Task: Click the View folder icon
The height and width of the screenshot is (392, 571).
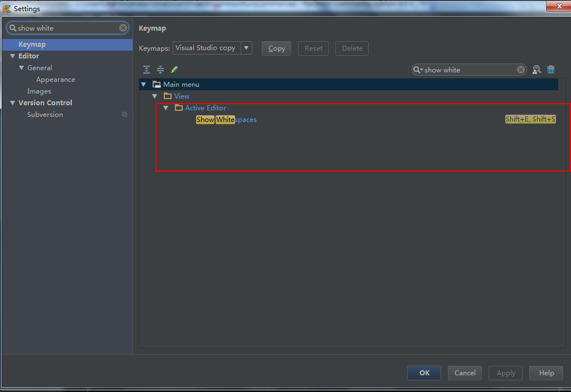Action: click(x=168, y=96)
